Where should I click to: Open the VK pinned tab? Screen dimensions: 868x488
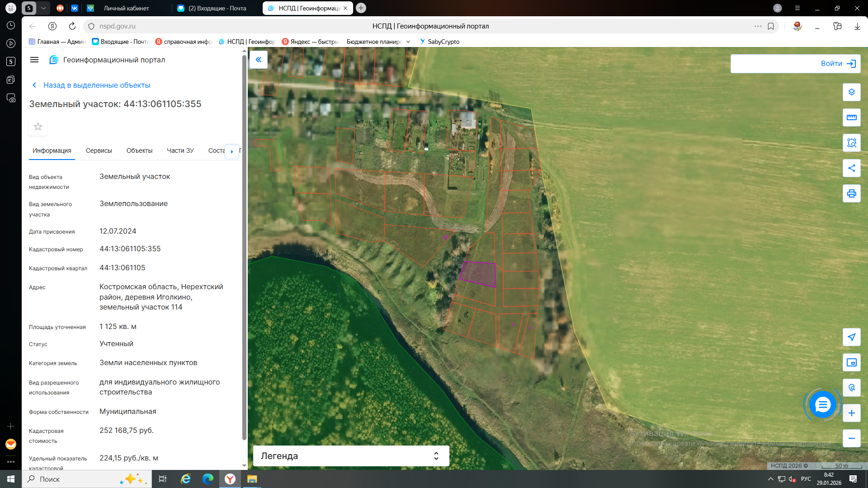75,8
